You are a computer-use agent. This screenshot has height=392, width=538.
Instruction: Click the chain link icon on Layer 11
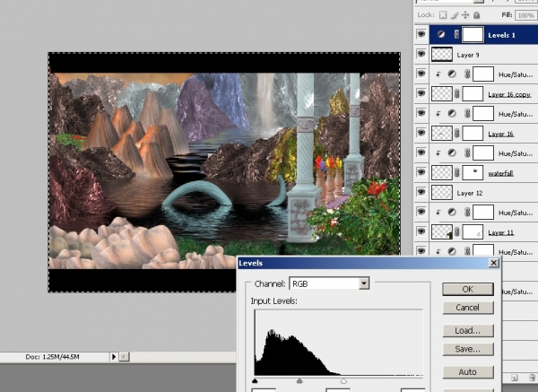[457, 232]
